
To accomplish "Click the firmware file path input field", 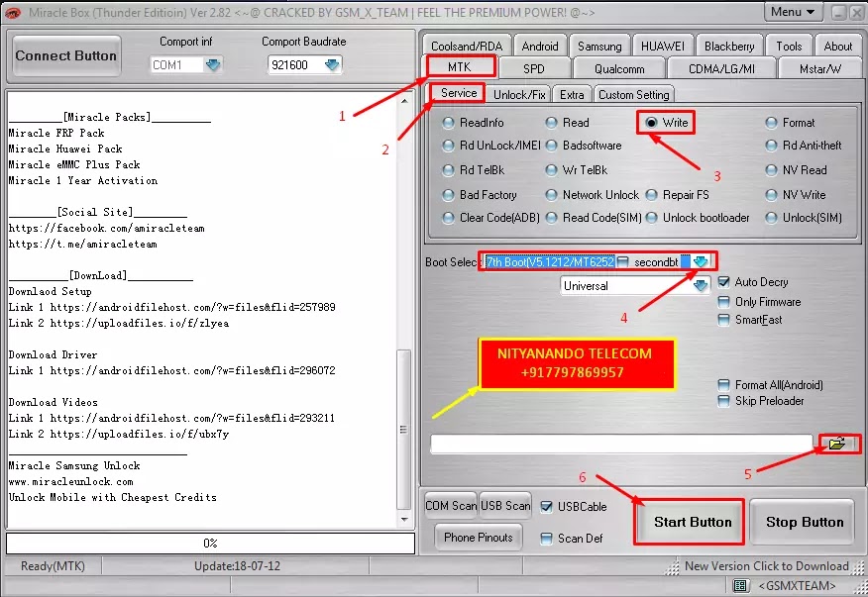I will coord(621,444).
